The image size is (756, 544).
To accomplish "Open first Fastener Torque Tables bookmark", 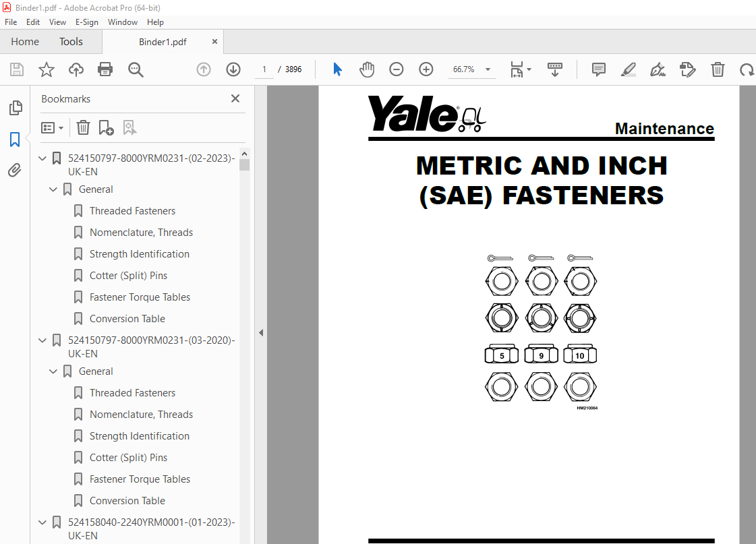I will click(140, 297).
